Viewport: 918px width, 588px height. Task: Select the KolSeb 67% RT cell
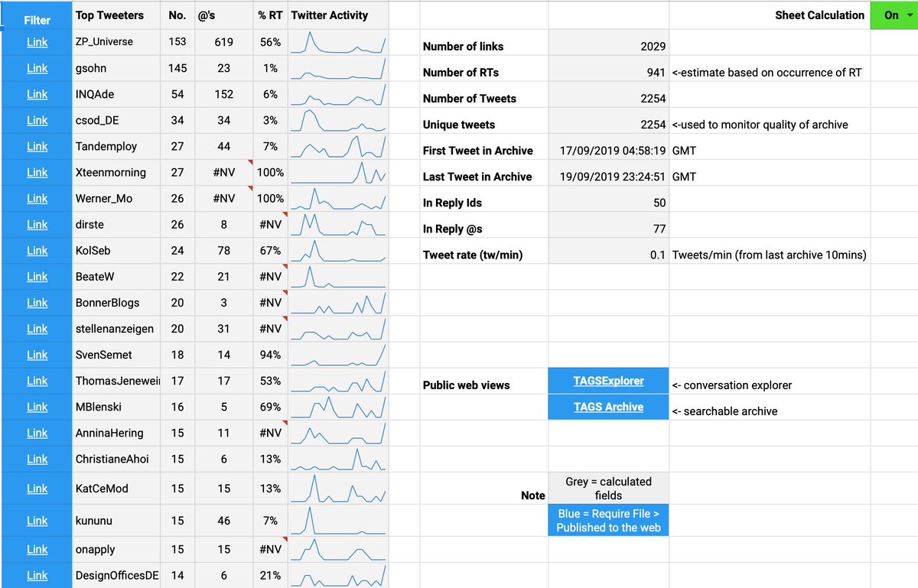[270, 250]
